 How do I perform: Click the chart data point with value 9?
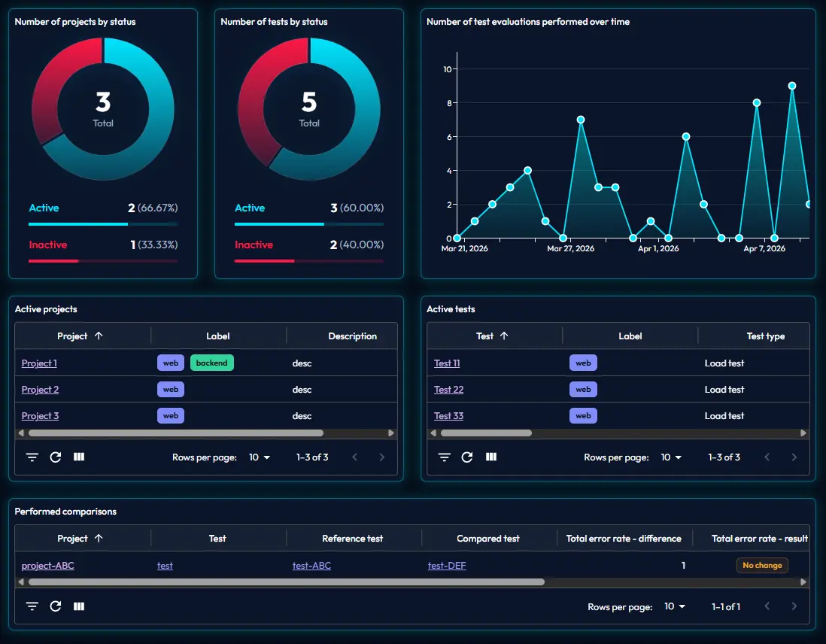791,86
